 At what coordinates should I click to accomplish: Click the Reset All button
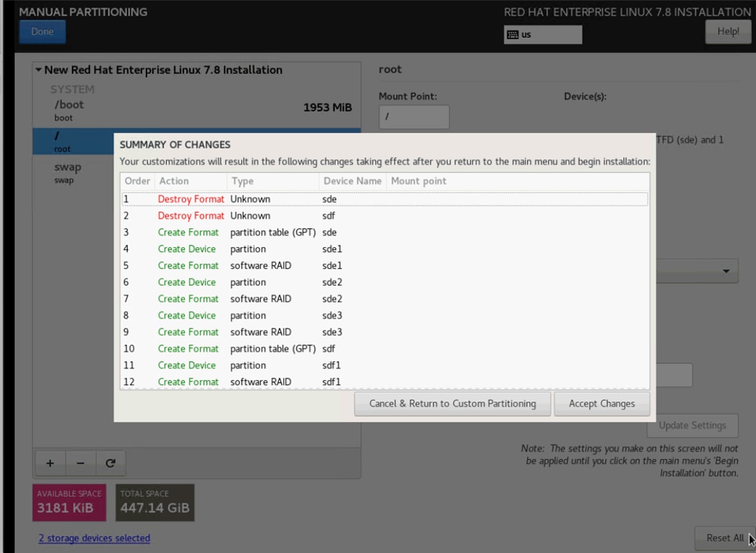click(724, 538)
